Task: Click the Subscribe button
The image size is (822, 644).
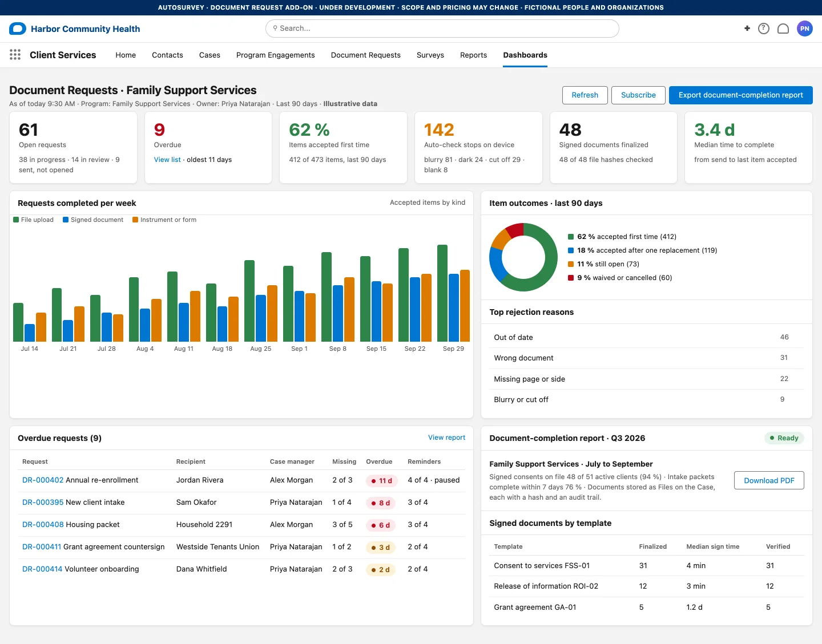Action: coord(638,95)
